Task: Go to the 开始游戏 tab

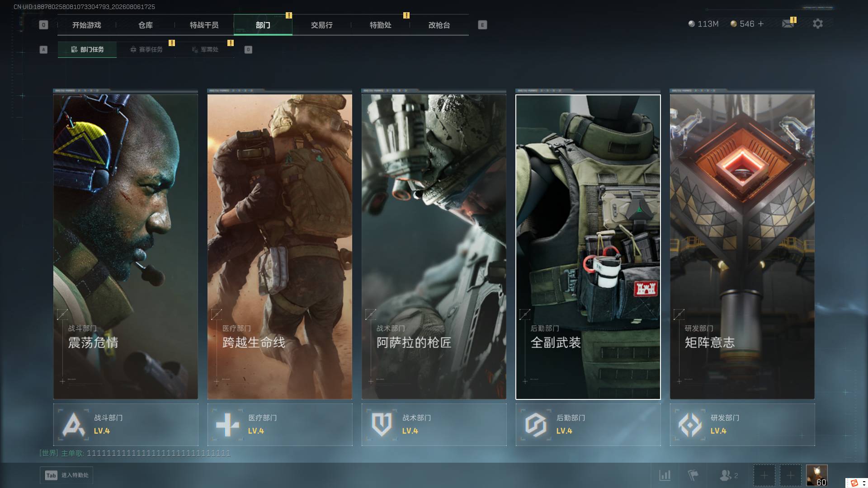Action: click(87, 25)
